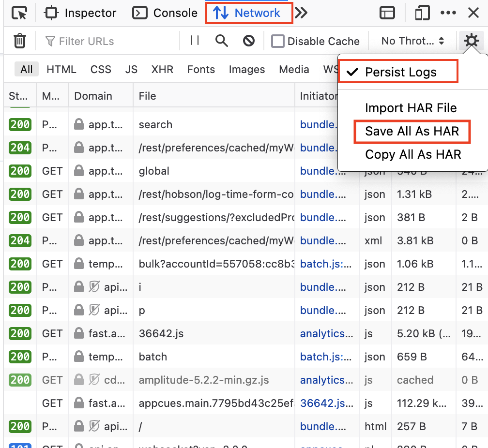Toggle Persist Logs option

[x=400, y=72]
